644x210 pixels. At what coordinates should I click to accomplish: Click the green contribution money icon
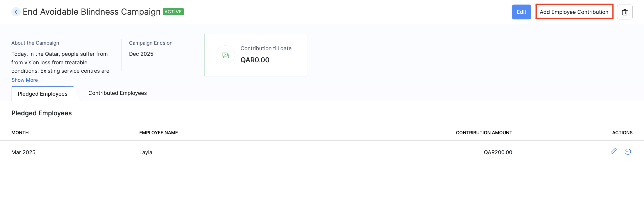coord(225,55)
